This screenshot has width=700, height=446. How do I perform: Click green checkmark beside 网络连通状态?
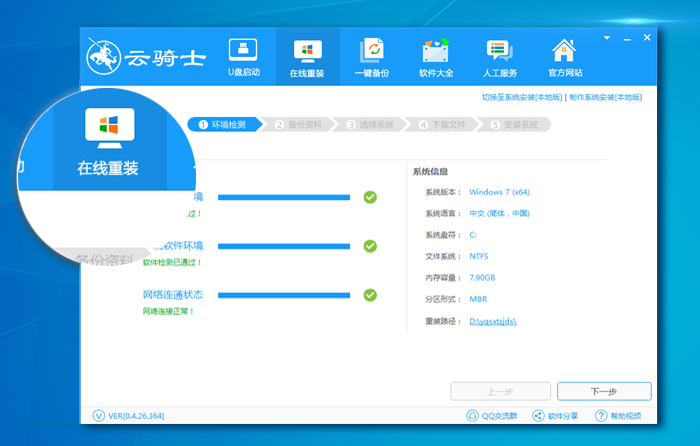tap(370, 295)
